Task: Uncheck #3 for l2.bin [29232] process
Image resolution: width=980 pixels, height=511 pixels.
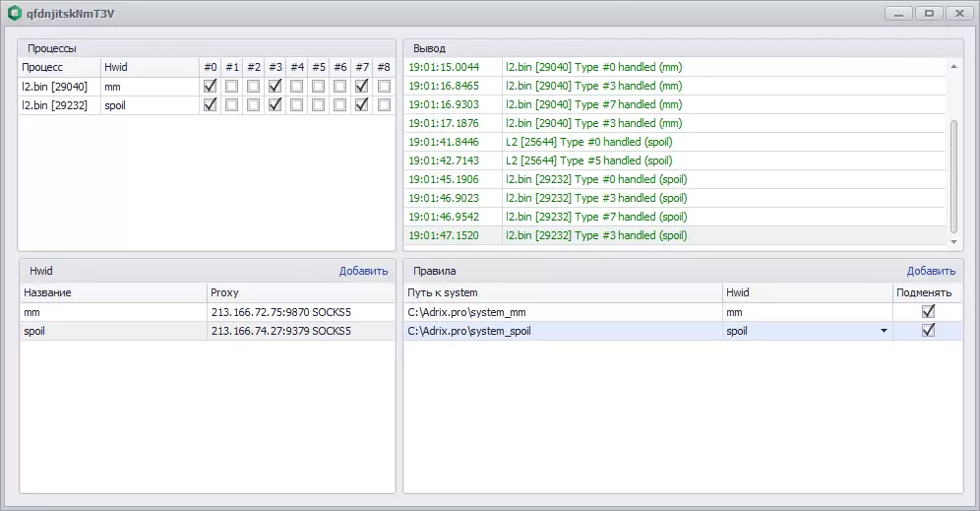Action: coord(275,104)
